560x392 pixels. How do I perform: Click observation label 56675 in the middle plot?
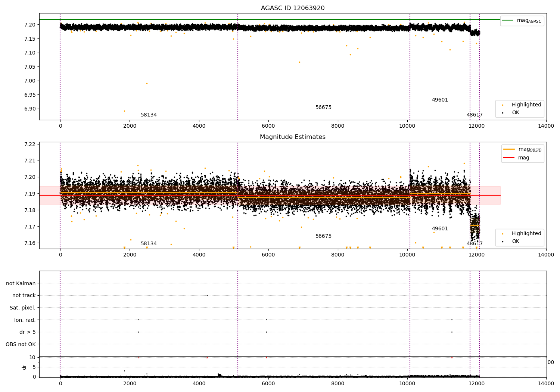(x=323, y=236)
